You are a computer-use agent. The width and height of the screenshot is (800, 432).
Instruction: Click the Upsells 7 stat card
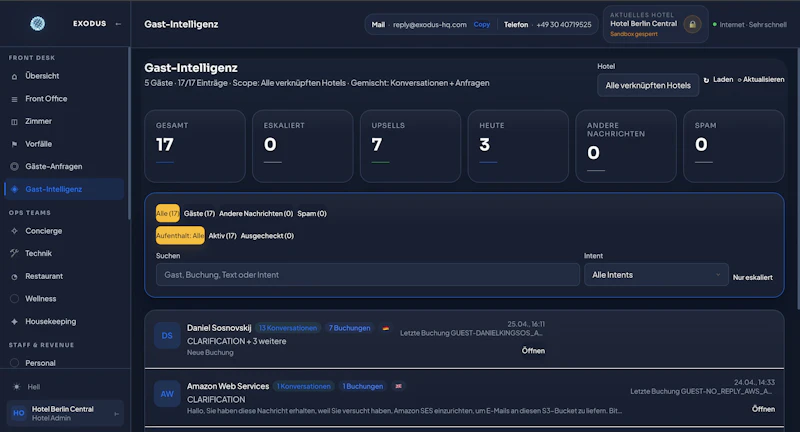(x=410, y=146)
